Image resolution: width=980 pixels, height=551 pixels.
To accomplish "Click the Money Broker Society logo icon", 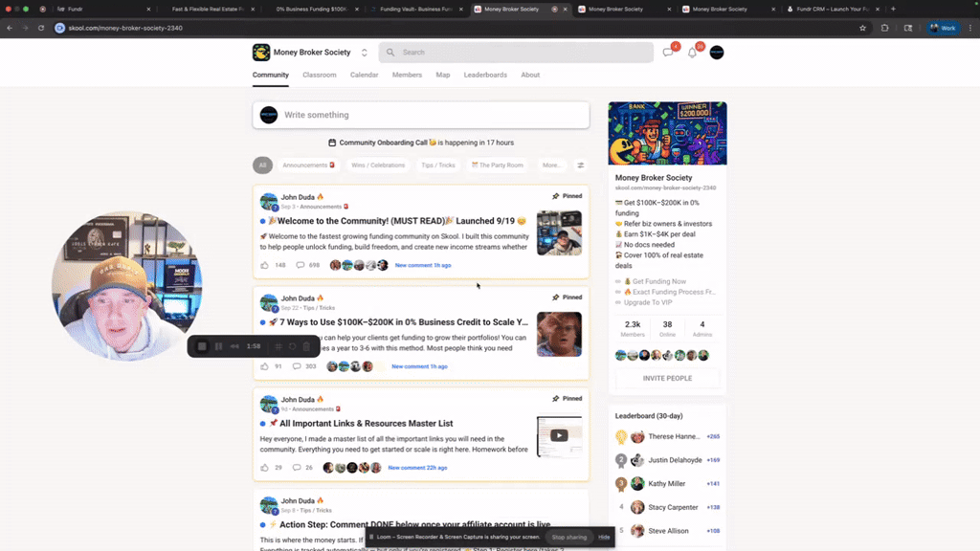I will pyautogui.click(x=261, y=53).
